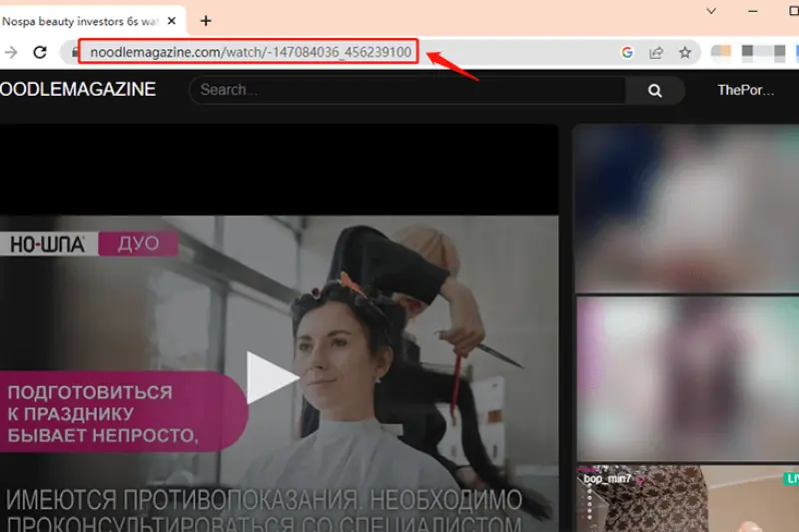The image size is (799, 532).
Task: Open the first blurred sidebar thumbnail
Action: click(x=686, y=209)
